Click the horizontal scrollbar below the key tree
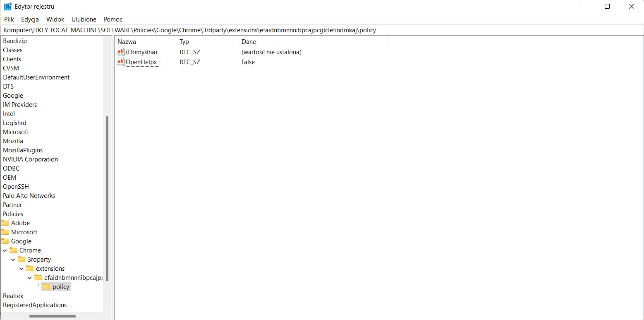 pyautogui.click(x=53, y=316)
